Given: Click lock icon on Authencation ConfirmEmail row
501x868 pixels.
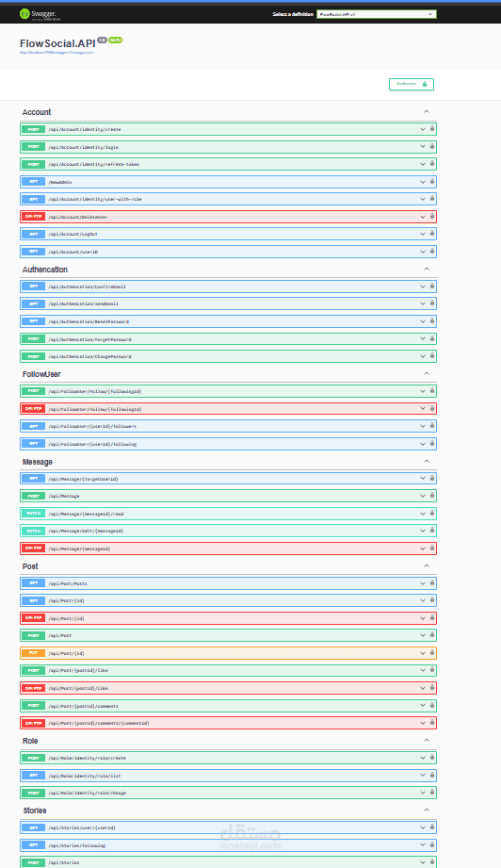Looking at the screenshot, I should click(x=432, y=287).
